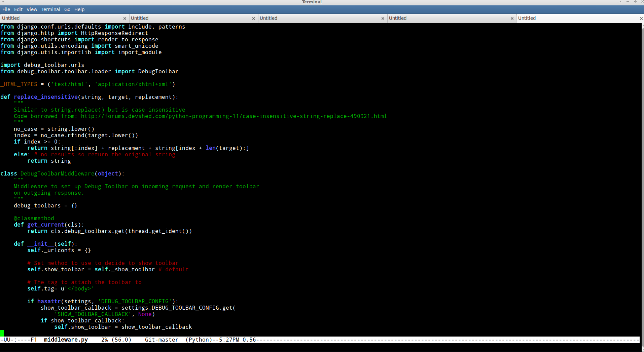Open the File menu
This screenshot has width=644, height=352.
6,9
